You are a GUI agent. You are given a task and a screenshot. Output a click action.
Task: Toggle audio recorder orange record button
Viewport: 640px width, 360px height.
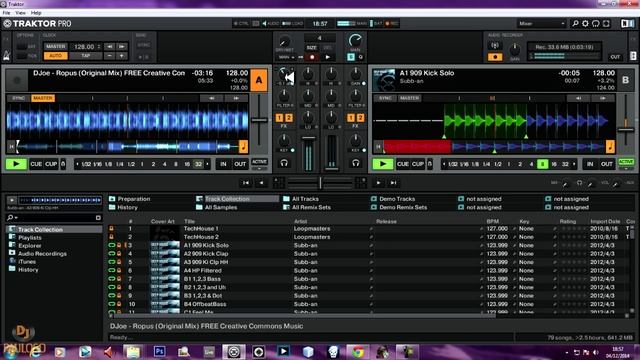(x=495, y=57)
